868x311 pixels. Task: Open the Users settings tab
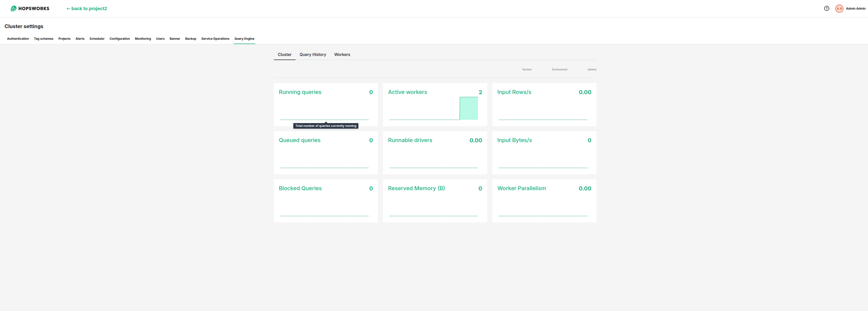click(x=160, y=39)
